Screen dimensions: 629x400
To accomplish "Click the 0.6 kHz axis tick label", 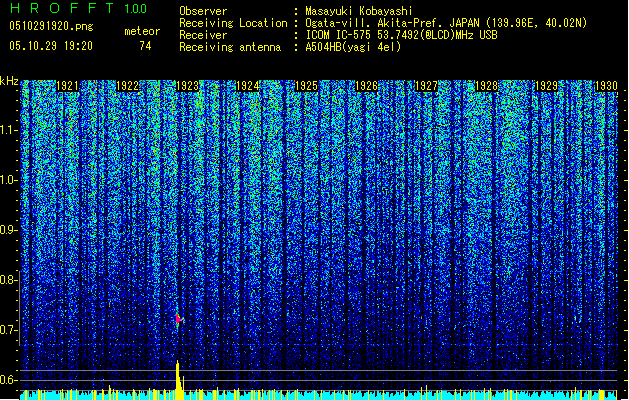I will [x=8, y=380].
